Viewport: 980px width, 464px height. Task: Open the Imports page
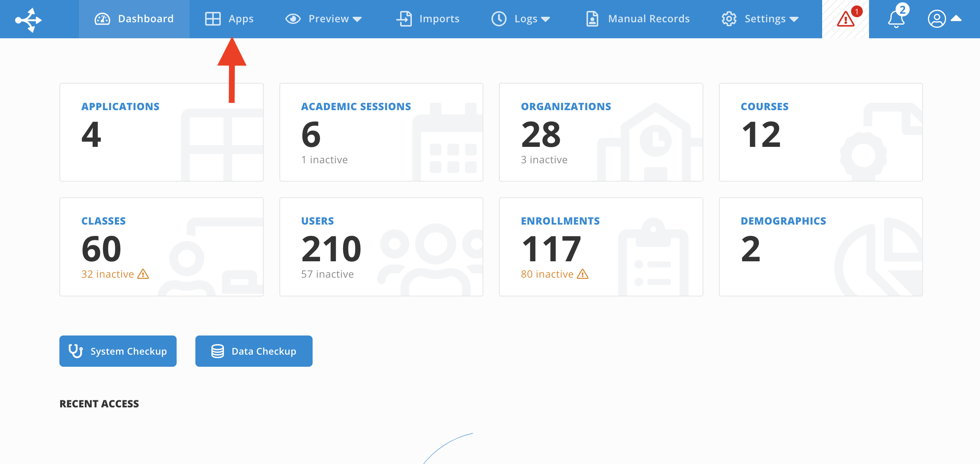pyautogui.click(x=428, y=19)
